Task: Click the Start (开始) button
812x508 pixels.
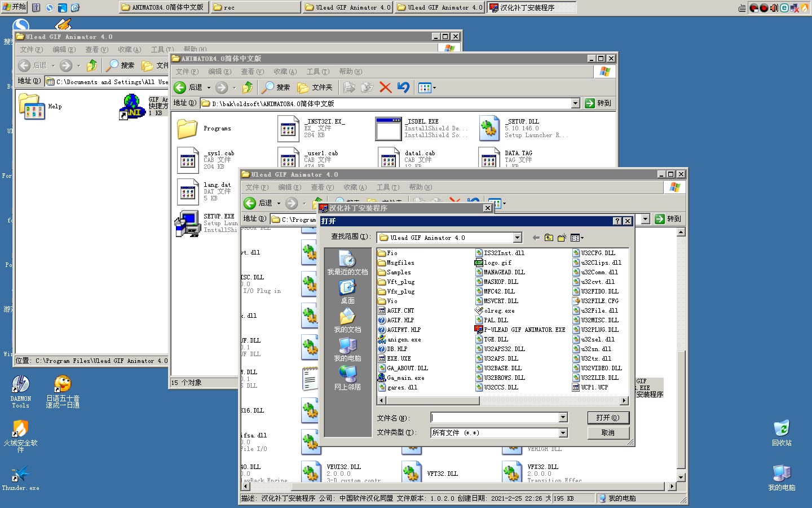Action: click(x=14, y=7)
